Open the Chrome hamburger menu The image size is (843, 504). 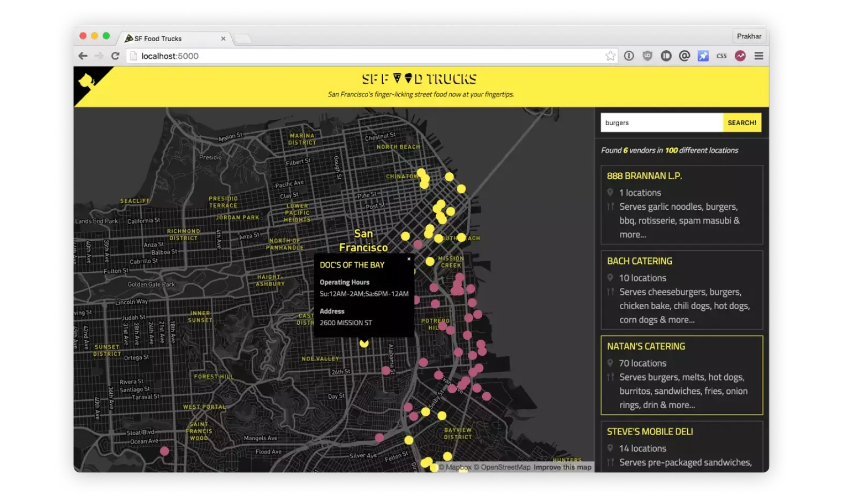[758, 56]
